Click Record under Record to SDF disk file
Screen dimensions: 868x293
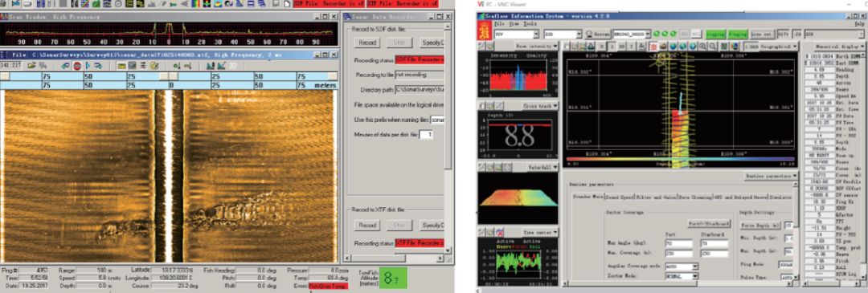pos(367,42)
